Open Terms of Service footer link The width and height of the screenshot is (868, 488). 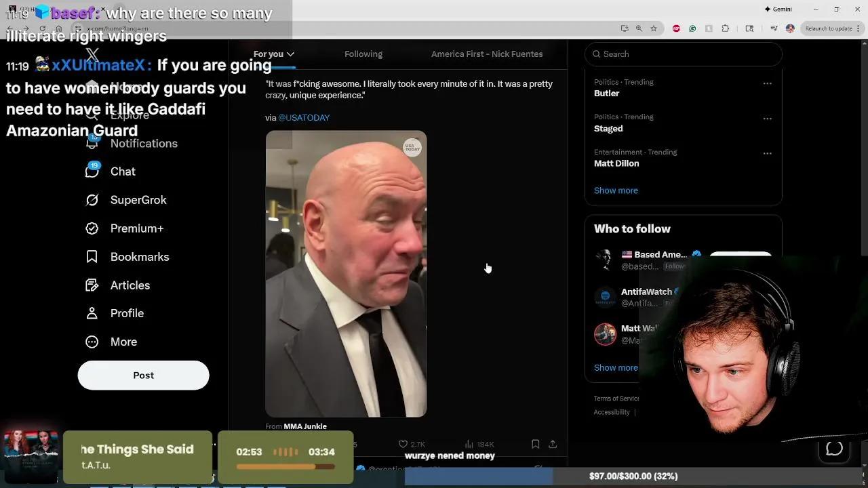(x=616, y=399)
